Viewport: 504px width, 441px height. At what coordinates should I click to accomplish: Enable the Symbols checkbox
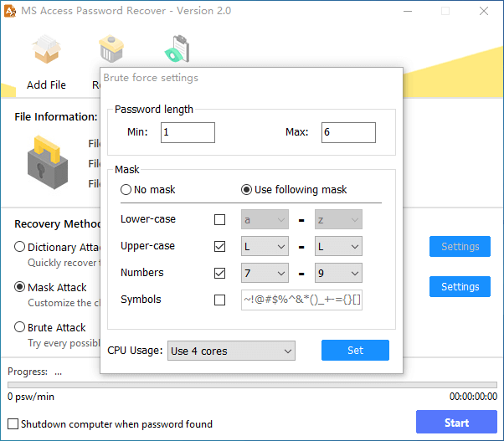220,300
